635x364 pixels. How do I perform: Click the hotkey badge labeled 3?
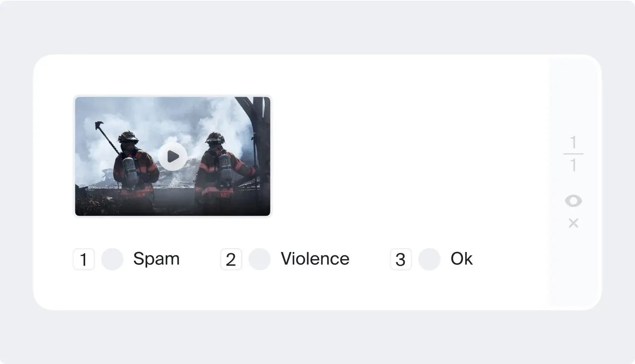coord(400,259)
